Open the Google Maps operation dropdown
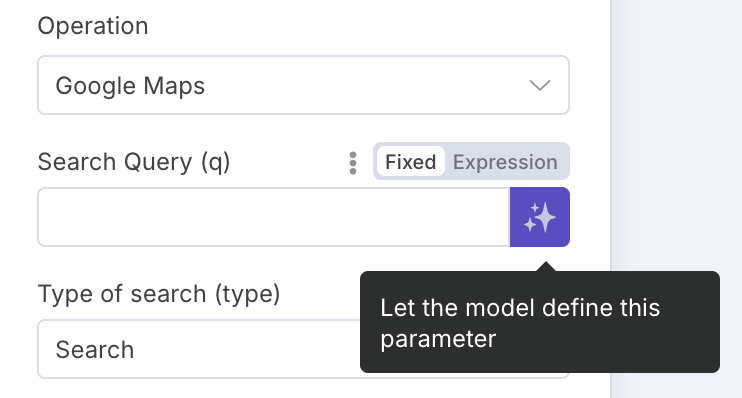This screenshot has width=742, height=398. click(303, 85)
